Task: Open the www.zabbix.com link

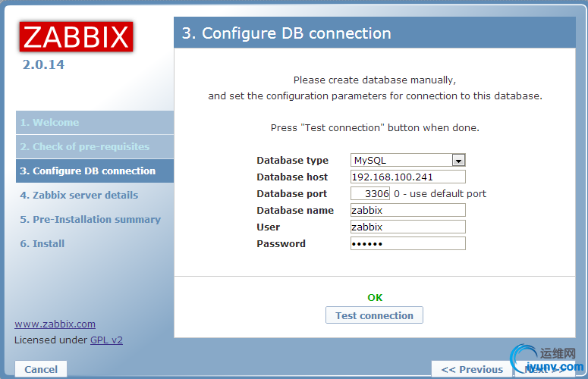Action: [x=55, y=324]
